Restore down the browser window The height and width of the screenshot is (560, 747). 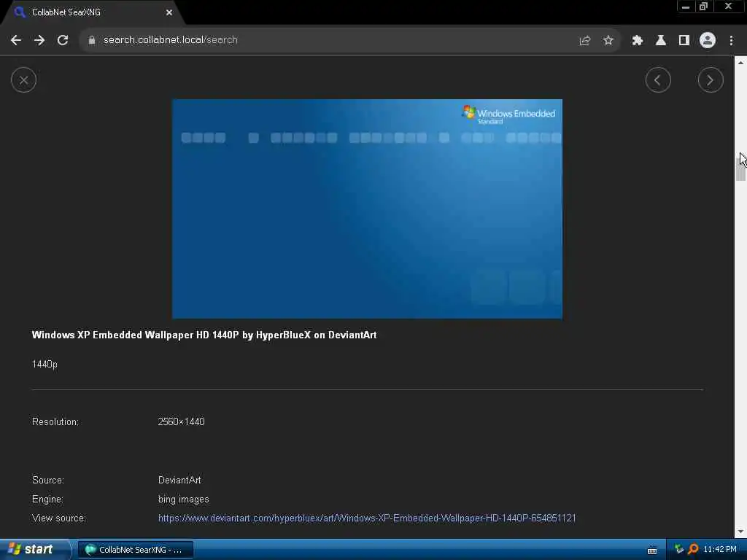(704, 7)
